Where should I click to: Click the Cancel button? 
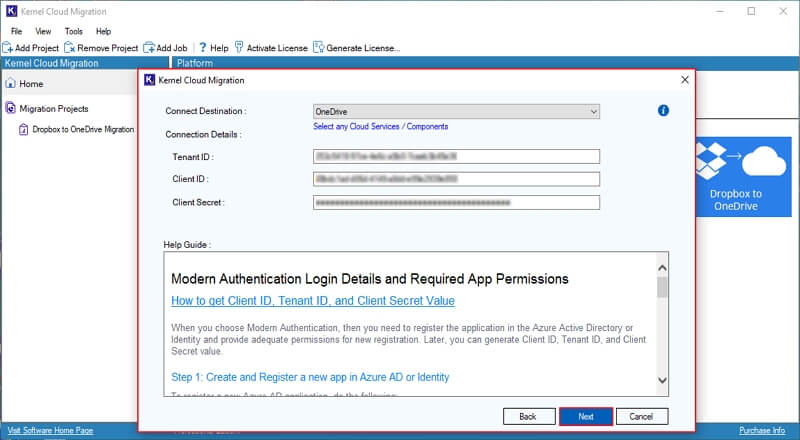[x=641, y=417]
